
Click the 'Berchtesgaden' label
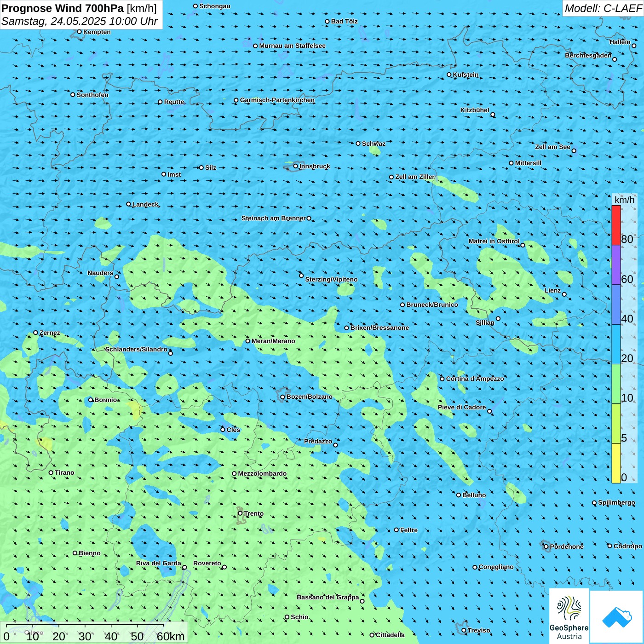[588, 55]
